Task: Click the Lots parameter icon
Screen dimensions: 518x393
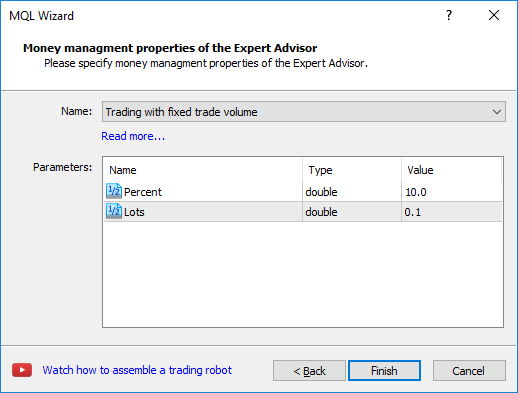Action: tap(114, 211)
